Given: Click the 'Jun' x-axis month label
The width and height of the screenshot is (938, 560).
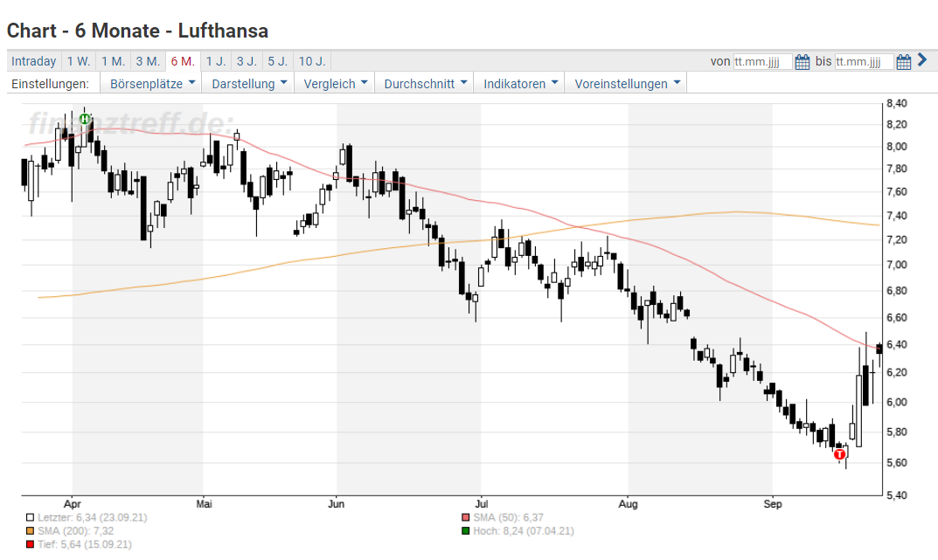Looking at the screenshot, I should tap(337, 504).
